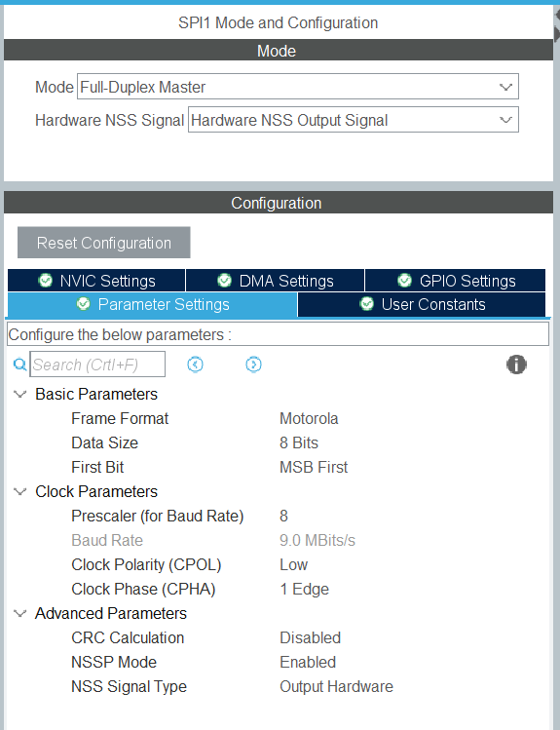Click GPIO Settings green check icon
Screen dimensions: 560x730
click(x=404, y=281)
